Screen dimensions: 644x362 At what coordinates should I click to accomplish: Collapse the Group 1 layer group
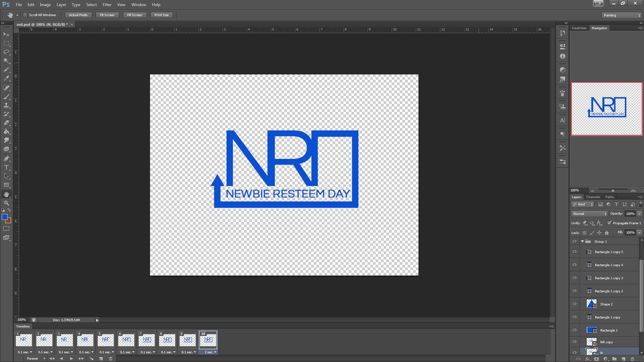582,241
